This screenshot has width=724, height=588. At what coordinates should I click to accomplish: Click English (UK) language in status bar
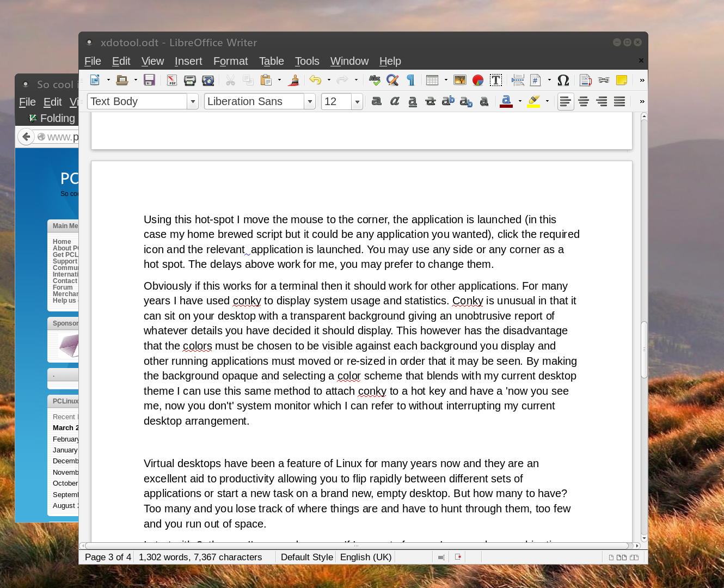click(366, 557)
